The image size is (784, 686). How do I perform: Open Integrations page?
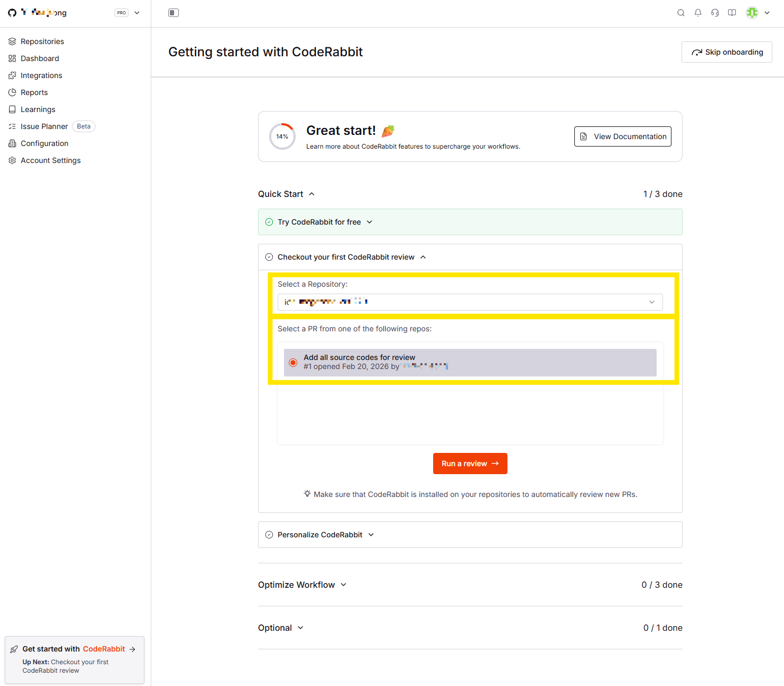pyautogui.click(x=41, y=75)
